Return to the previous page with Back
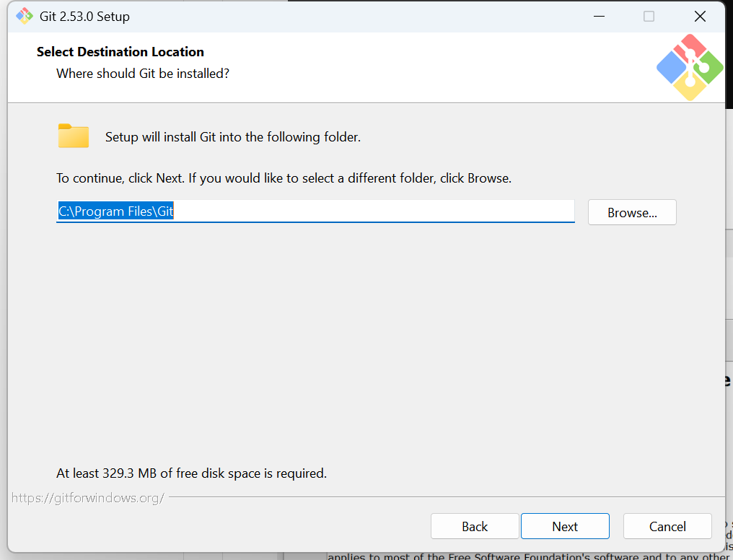The height and width of the screenshot is (560, 733). coord(475,526)
